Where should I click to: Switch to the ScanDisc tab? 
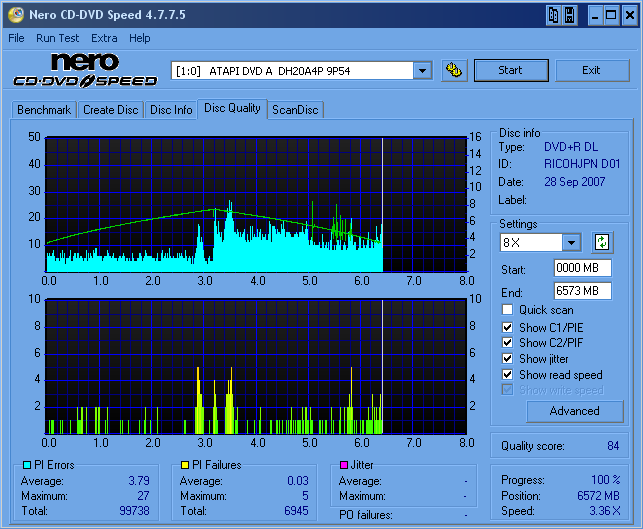tap(295, 110)
